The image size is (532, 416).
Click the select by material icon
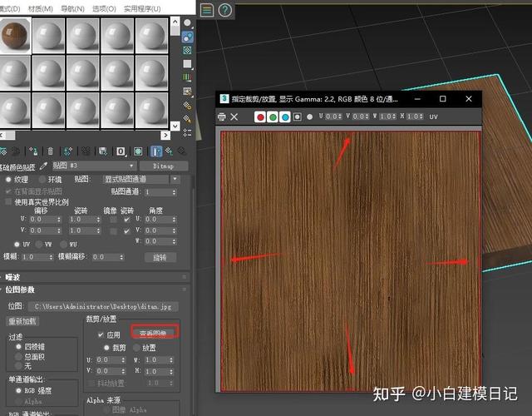187,119
